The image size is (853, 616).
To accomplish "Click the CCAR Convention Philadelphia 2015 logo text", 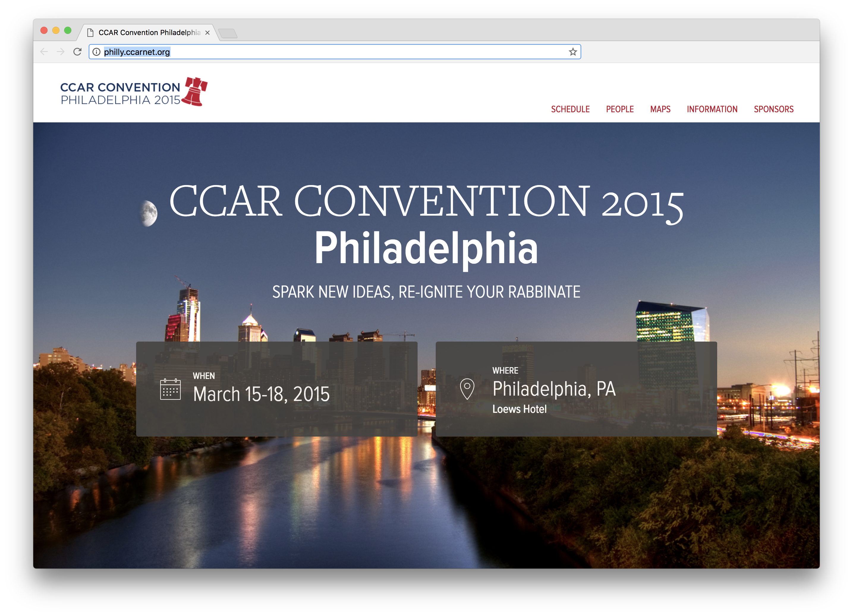I will coord(120,93).
